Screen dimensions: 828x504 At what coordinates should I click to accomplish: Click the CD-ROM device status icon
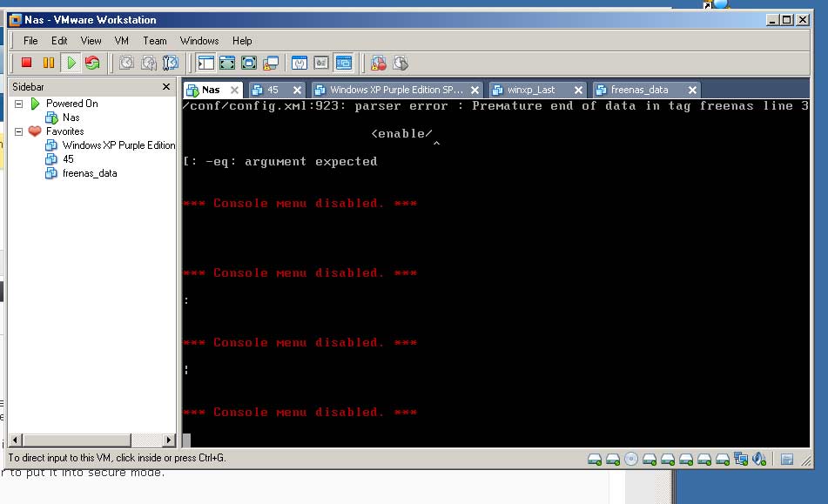pyautogui.click(x=631, y=459)
